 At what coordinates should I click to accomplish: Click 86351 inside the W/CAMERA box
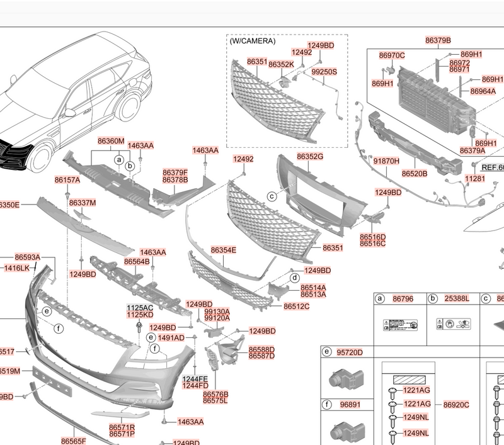click(257, 61)
